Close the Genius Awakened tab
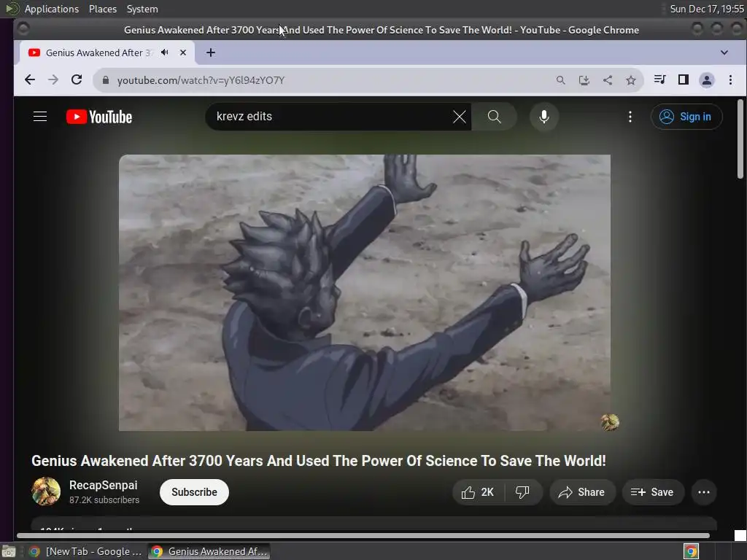 pyautogui.click(x=183, y=52)
